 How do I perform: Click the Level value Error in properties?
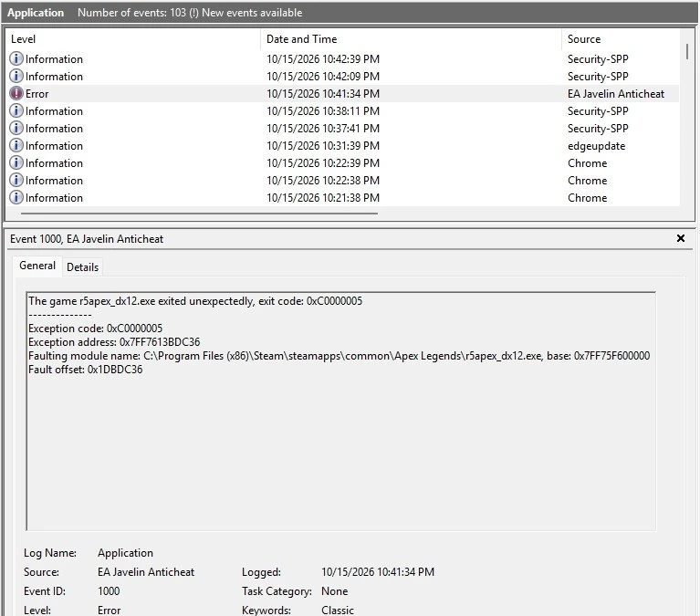109,611
